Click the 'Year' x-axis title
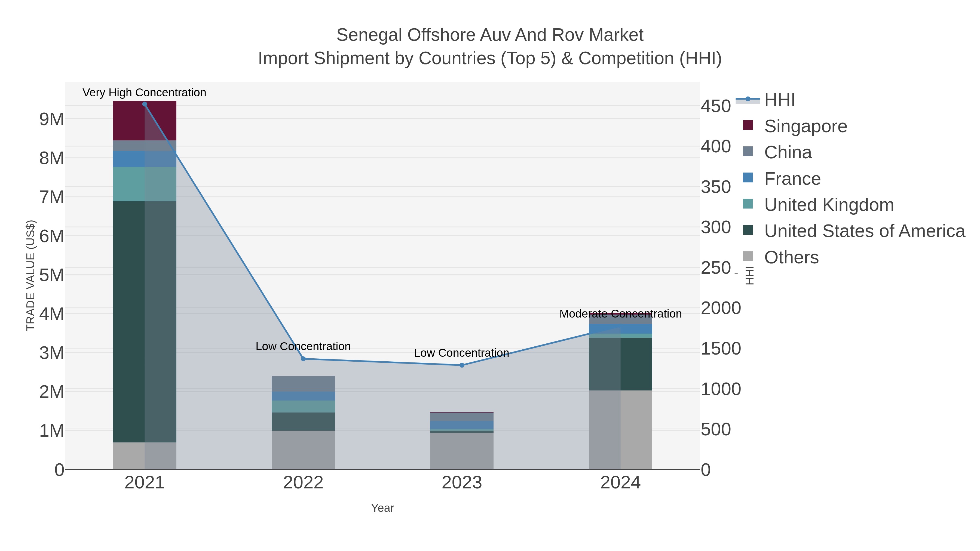Screen dimensions: 980x551 coord(382,508)
